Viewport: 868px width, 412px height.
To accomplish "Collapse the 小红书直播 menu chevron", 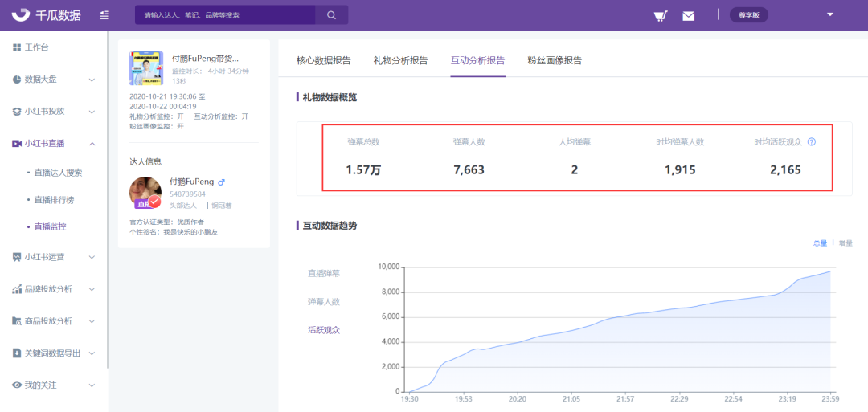I will point(92,144).
